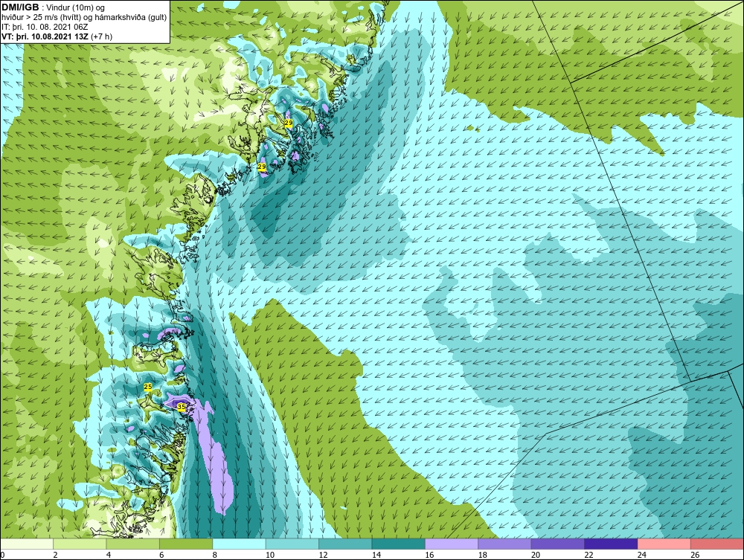
Task: Click the 4–6 m/s green legend swatch
Action: click(x=133, y=544)
